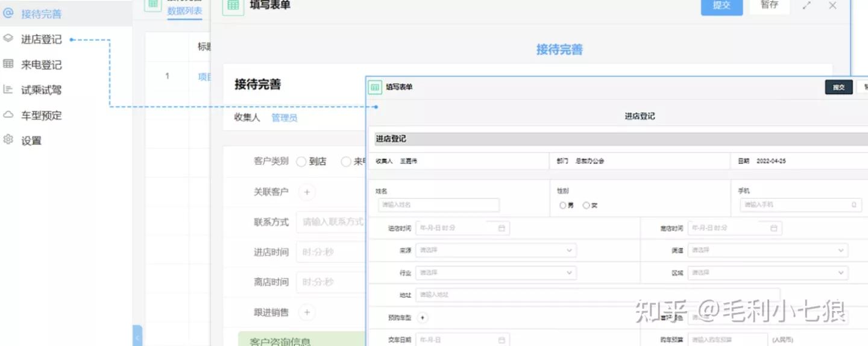Click the 地址 address input field
The height and width of the screenshot is (346, 868).
point(597,295)
